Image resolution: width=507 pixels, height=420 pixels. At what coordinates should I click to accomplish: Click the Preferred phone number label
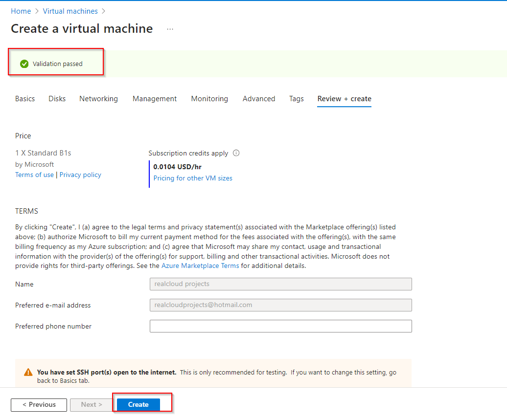point(53,326)
